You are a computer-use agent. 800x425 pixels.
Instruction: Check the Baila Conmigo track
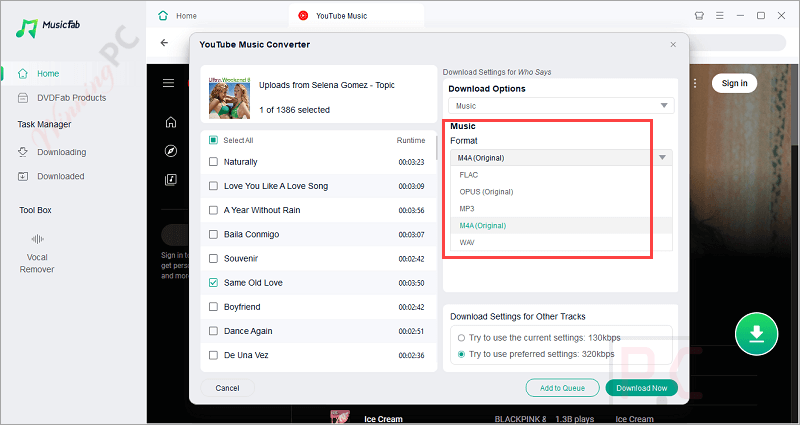pos(213,235)
